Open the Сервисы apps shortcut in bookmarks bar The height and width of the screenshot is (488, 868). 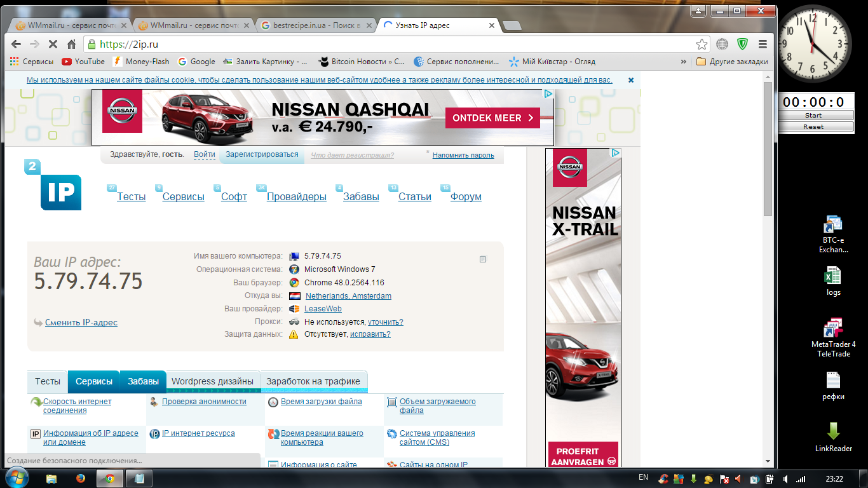point(32,62)
